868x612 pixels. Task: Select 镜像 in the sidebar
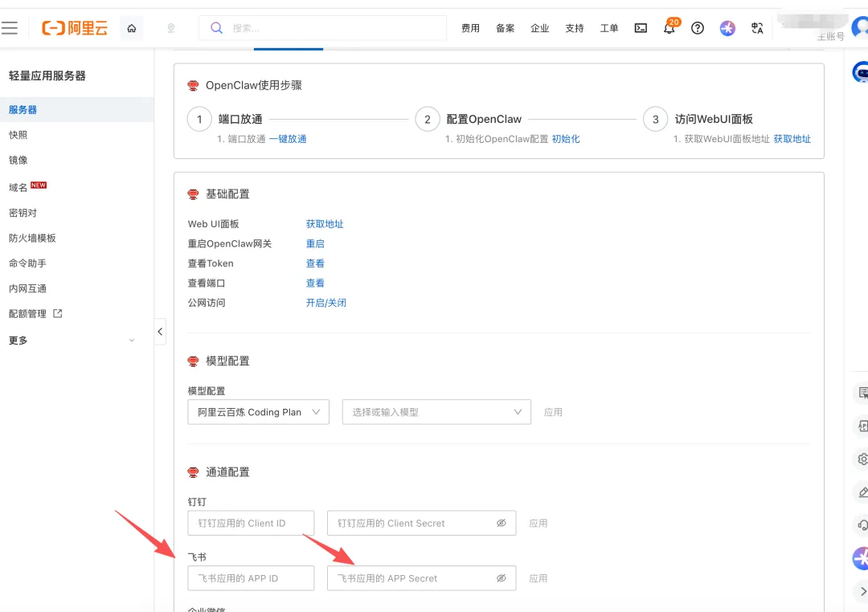[x=18, y=160]
